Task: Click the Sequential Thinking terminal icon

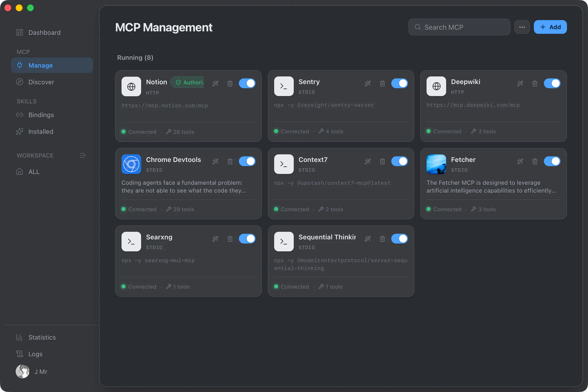Action: (284, 242)
